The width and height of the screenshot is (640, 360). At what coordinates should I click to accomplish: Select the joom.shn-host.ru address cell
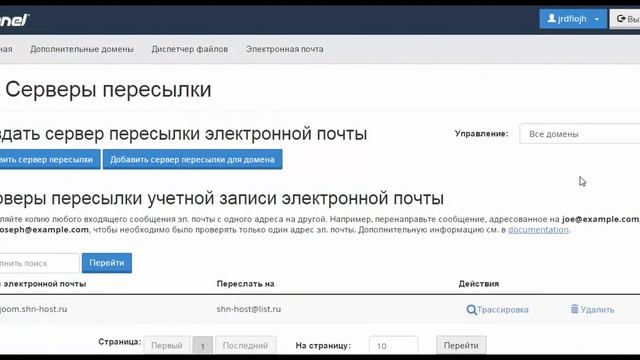tap(33, 309)
